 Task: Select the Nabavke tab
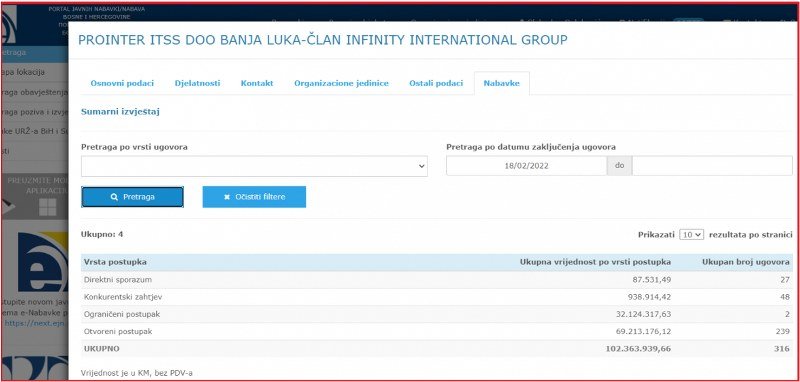(x=502, y=83)
